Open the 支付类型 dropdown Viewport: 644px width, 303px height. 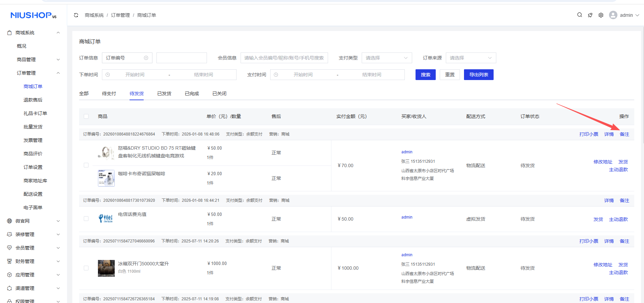click(386, 58)
